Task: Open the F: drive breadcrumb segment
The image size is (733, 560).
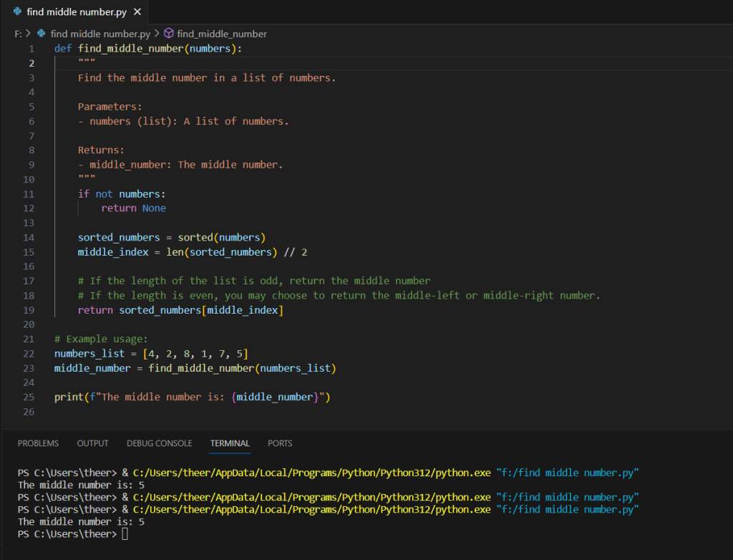Action: click(x=18, y=34)
